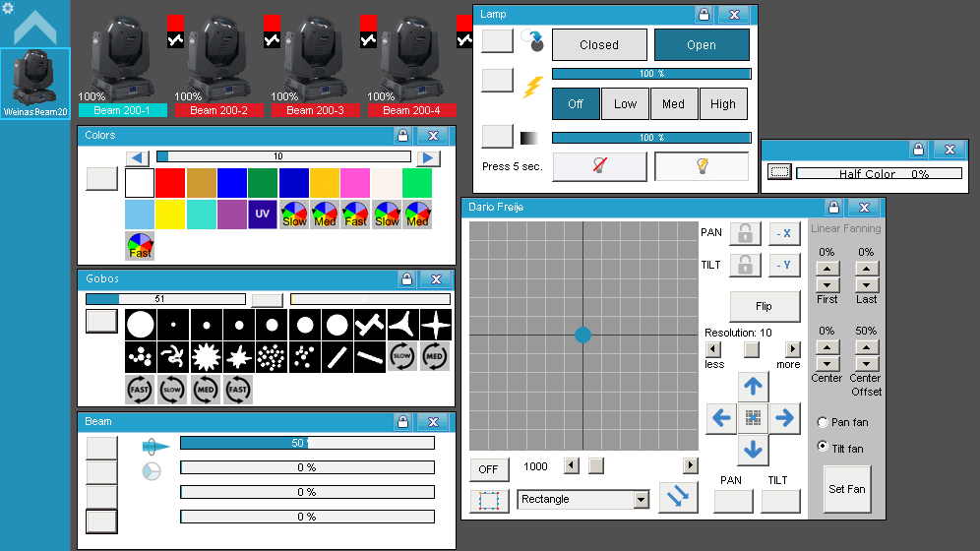The image size is (980, 551).
Task: Click the Colors left arrow button
Action: click(138, 158)
